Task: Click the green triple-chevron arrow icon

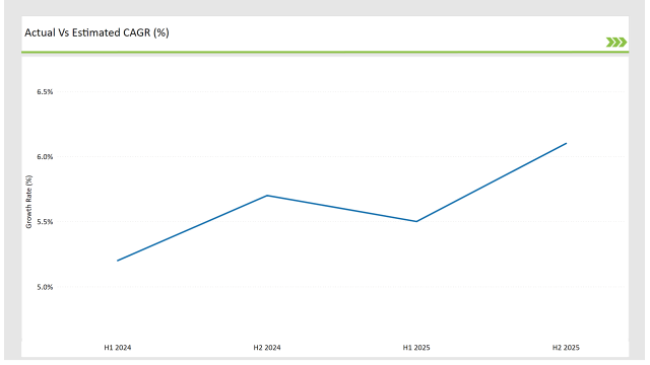Action: point(616,42)
